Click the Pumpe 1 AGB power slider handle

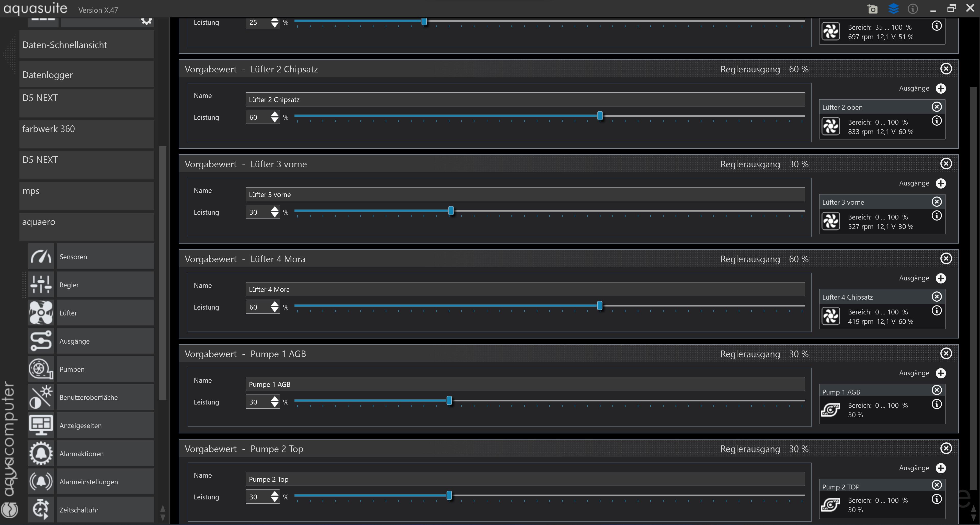click(x=449, y=400)
